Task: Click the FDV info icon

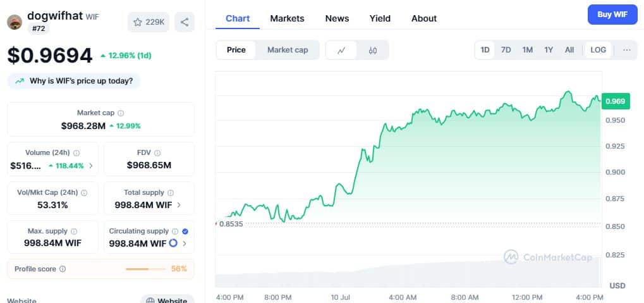Action: click(x=158, y=153)
